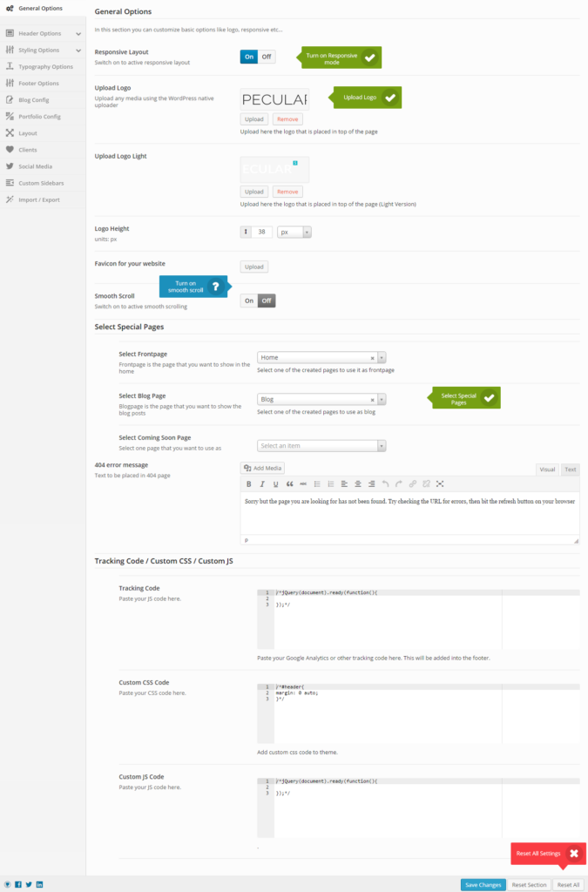588x892 pixels.
Task: Switch the editor to the Visual tab
Action: tap(547, 470)
